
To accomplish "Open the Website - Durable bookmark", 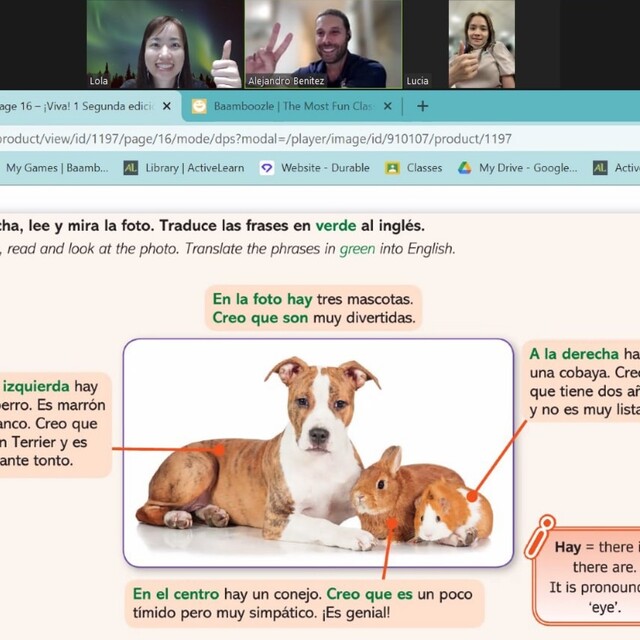I will tap(320, 168).
